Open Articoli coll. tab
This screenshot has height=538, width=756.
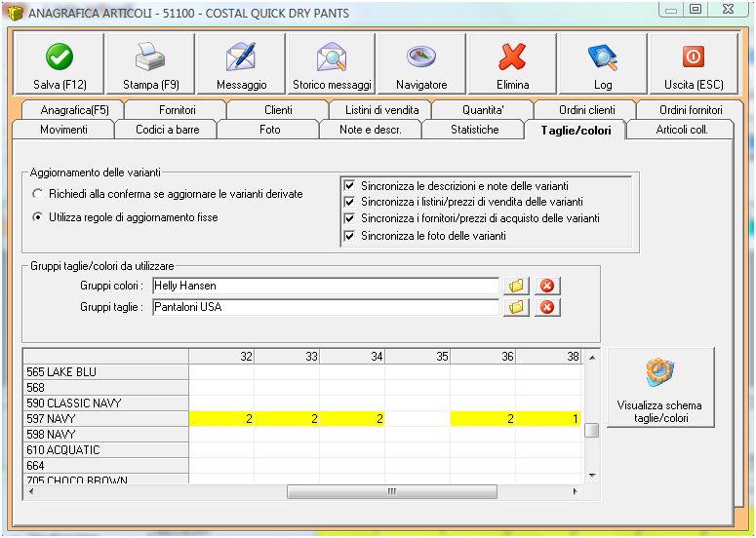pos(681,130)
